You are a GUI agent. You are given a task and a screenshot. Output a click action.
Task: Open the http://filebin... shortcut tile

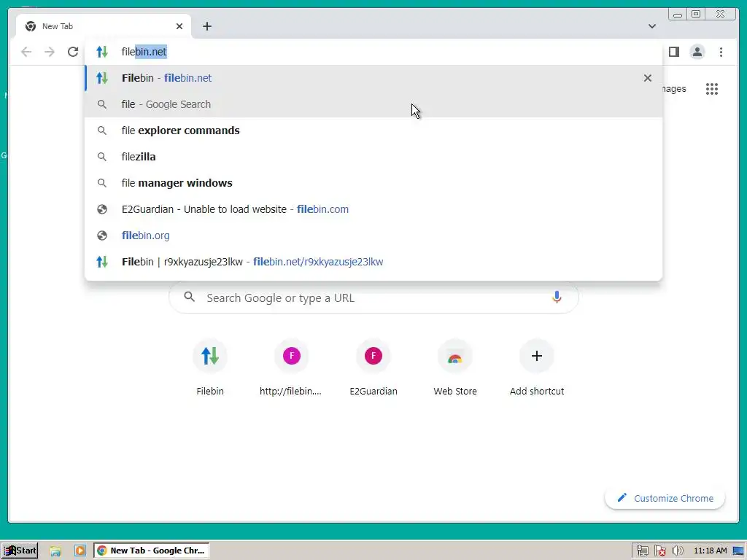pyautogui.click(x=291, y=367)
